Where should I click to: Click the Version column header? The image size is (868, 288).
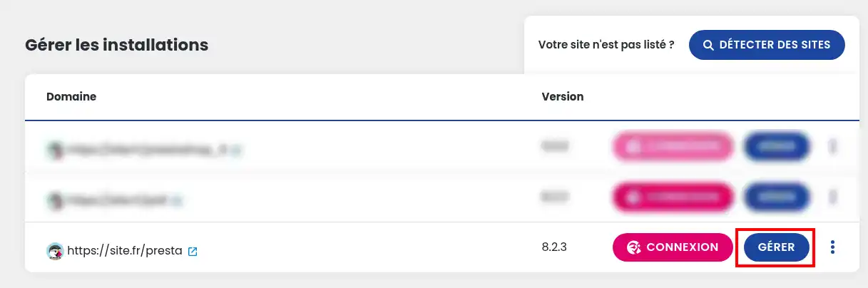pyautogui.click(x=562, y=96)
